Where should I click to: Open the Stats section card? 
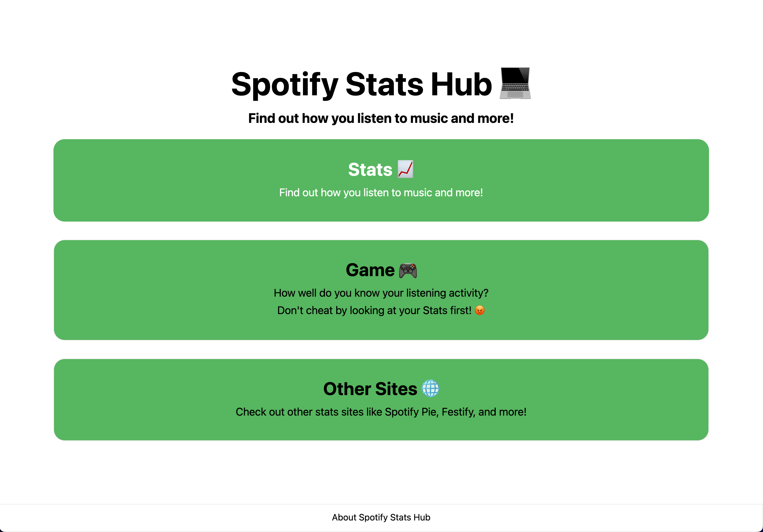click(x=381, y=180)
